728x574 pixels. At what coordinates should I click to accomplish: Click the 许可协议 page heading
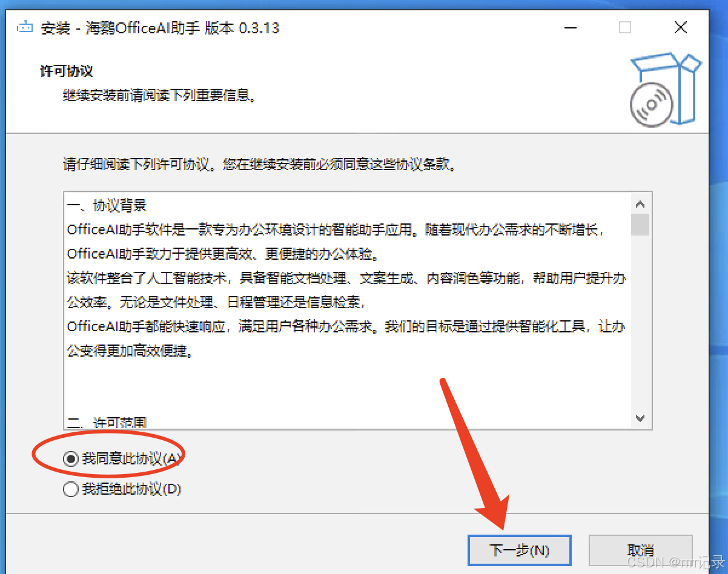click(67, 71)
